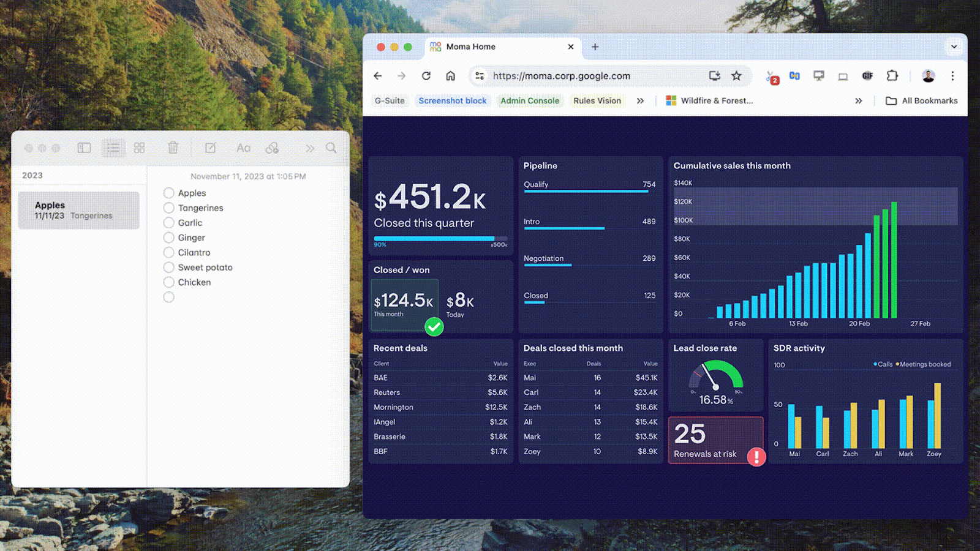Open the Admin Console bookmark

[529, 101]
